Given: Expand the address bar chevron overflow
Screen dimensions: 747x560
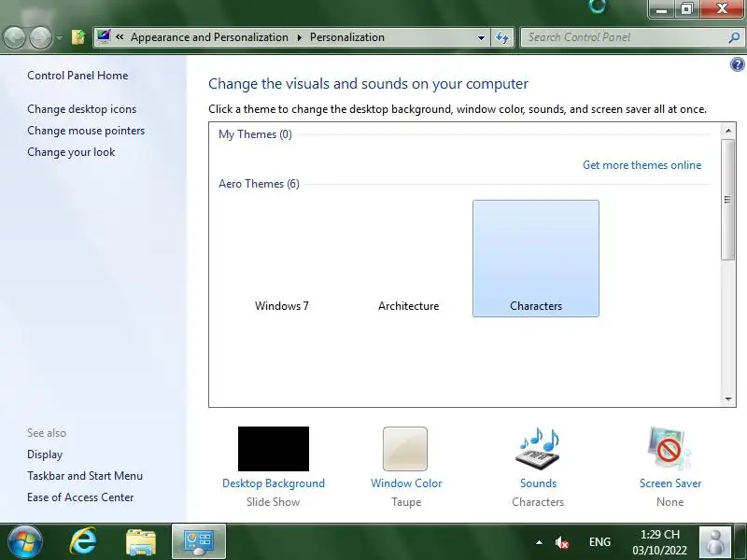Looking at the screenshot, I should [x=120, y=36].
